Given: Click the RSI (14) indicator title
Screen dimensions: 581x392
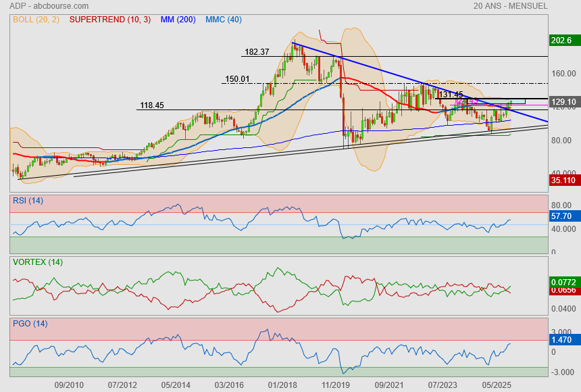Looking at the screenshot, I should click(x=28, y=200).
